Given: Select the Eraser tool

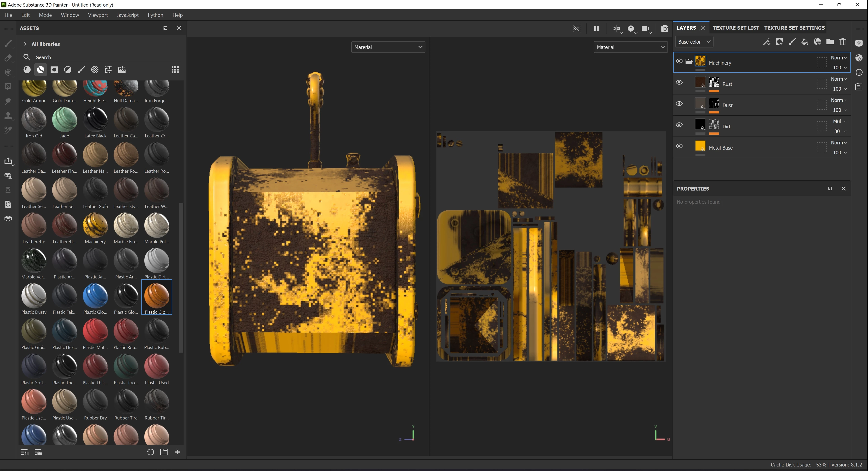Looking at the screenshot, I should (x=8, y=58).
